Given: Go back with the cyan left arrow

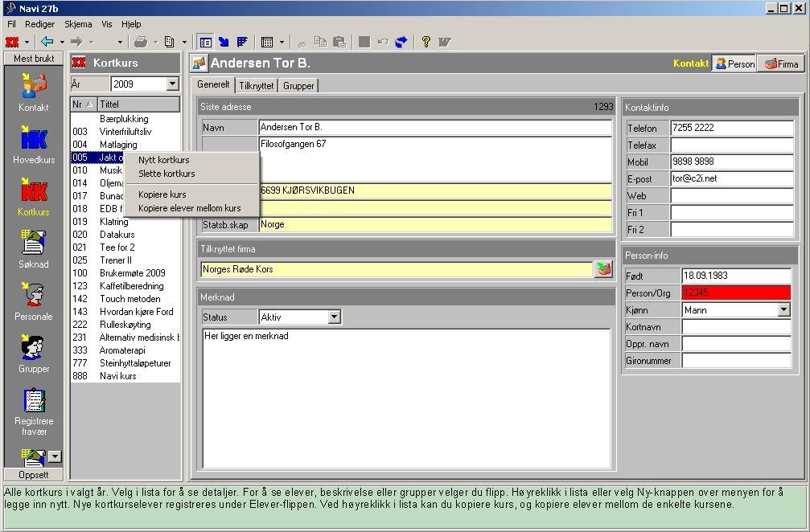Looking at the screenshot, I should point(47,42).
